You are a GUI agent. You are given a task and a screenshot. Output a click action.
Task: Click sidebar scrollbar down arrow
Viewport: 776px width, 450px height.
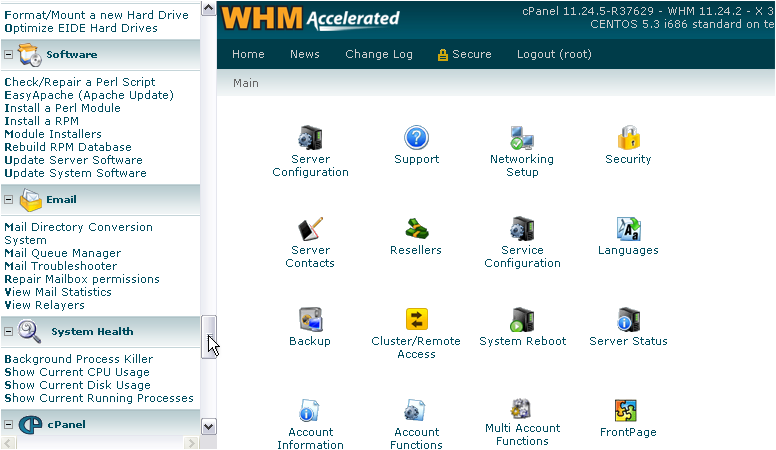(x=209, y=426)
